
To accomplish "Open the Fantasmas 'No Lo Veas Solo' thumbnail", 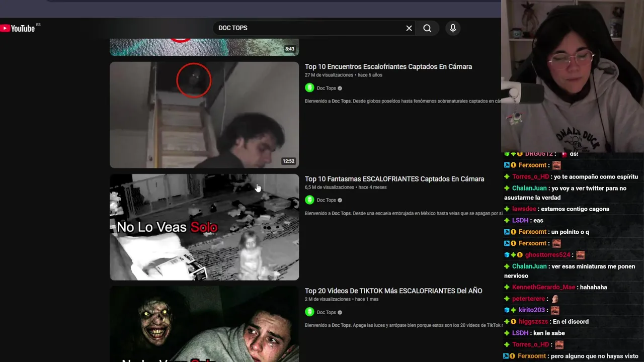I will click(204, 227).
